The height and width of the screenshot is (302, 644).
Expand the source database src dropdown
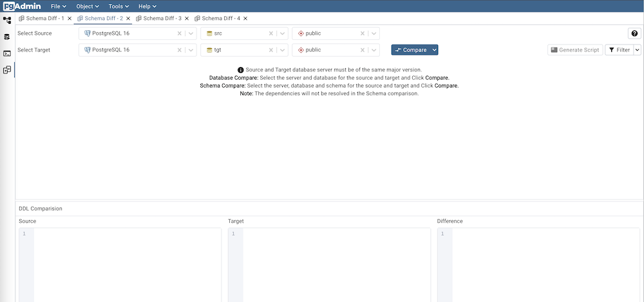283,33
